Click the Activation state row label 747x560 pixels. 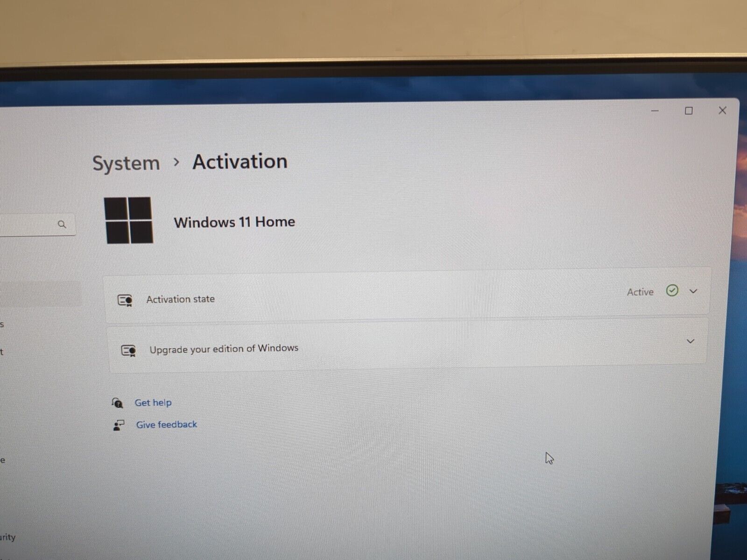pyautogui.click(x=181, y=299)
